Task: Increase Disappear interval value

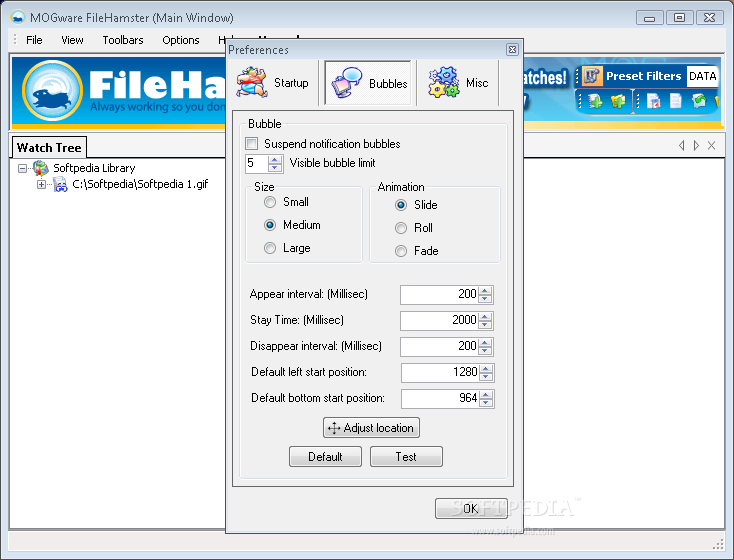Action: pyautogui.click(x=485, y=342)
